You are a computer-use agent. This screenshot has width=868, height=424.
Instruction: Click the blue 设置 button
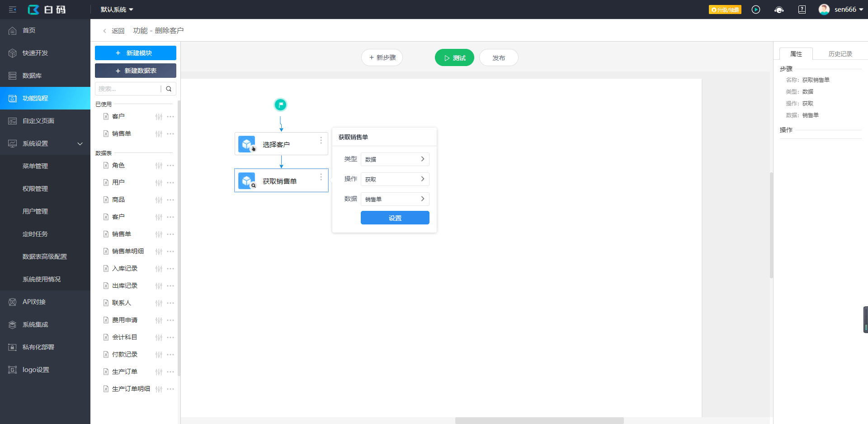[395, 218]
